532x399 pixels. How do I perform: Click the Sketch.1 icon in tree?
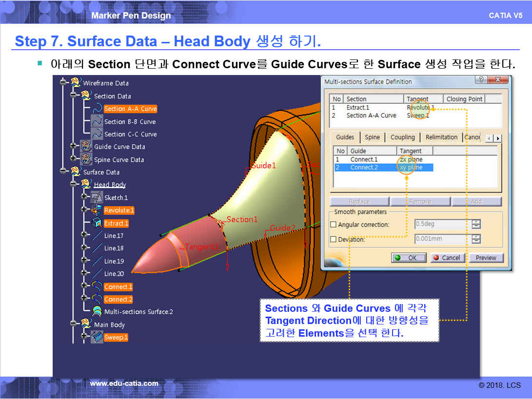97,198
